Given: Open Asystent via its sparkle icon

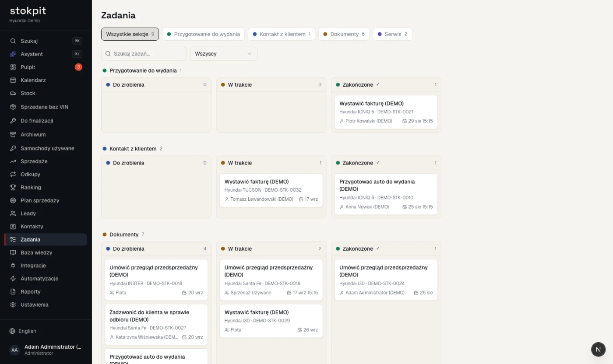Looking at the screenshot, I should tap(13, 54).
